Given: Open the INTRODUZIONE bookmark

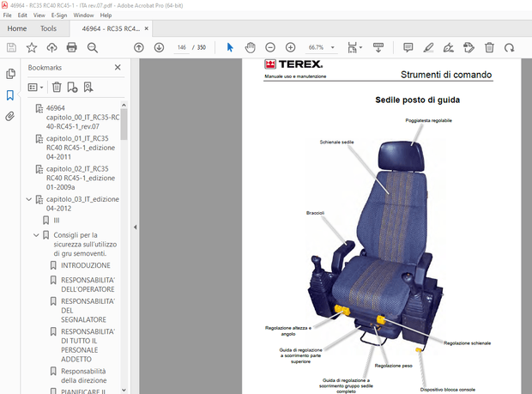Looking at the screenshot, I should tap(86, 265).
